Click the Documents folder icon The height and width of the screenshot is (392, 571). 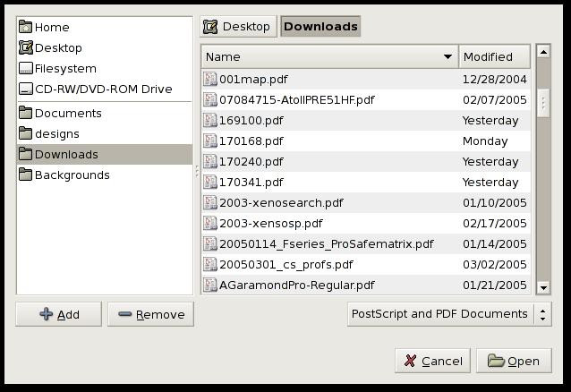[x=25, y=113]
